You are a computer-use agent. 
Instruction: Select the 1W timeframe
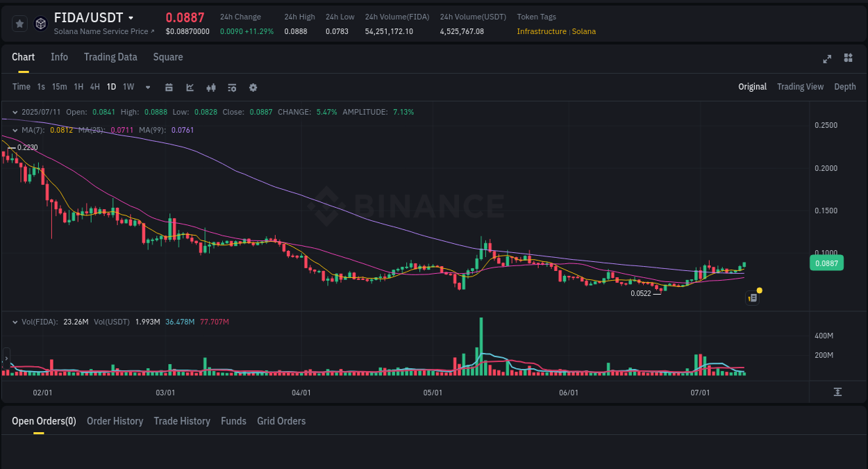coord(128,87)
